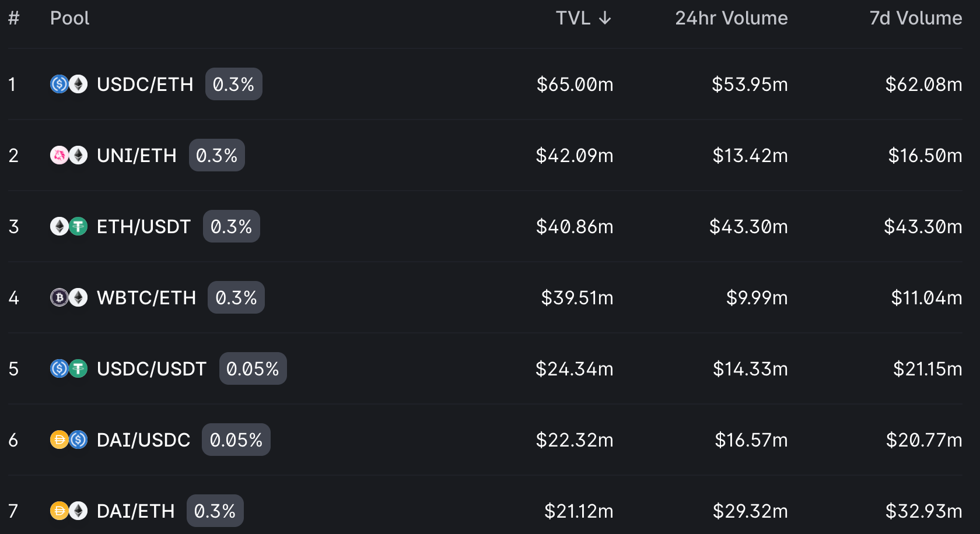Viewport: 980px width, 534px height.
Task: Click the ETH/USDT pool token pair icon
Action: tap(69, 227)
